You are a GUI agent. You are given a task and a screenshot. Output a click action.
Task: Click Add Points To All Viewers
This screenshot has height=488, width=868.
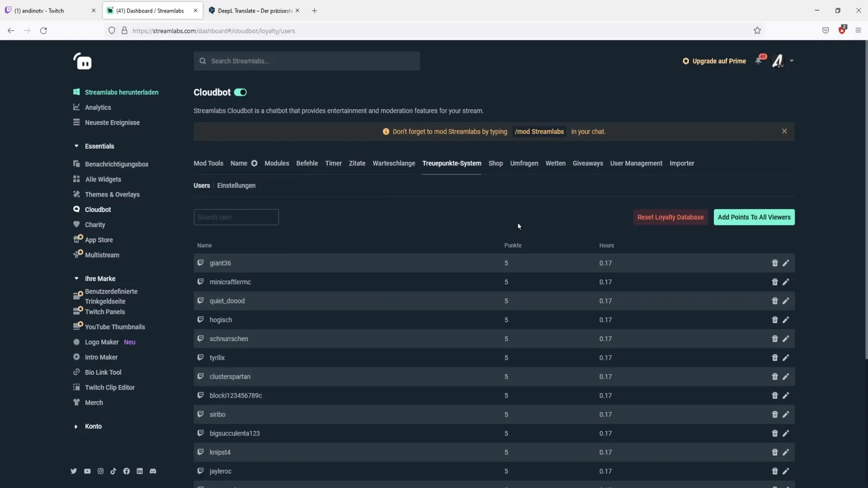(x=754, y=217)
